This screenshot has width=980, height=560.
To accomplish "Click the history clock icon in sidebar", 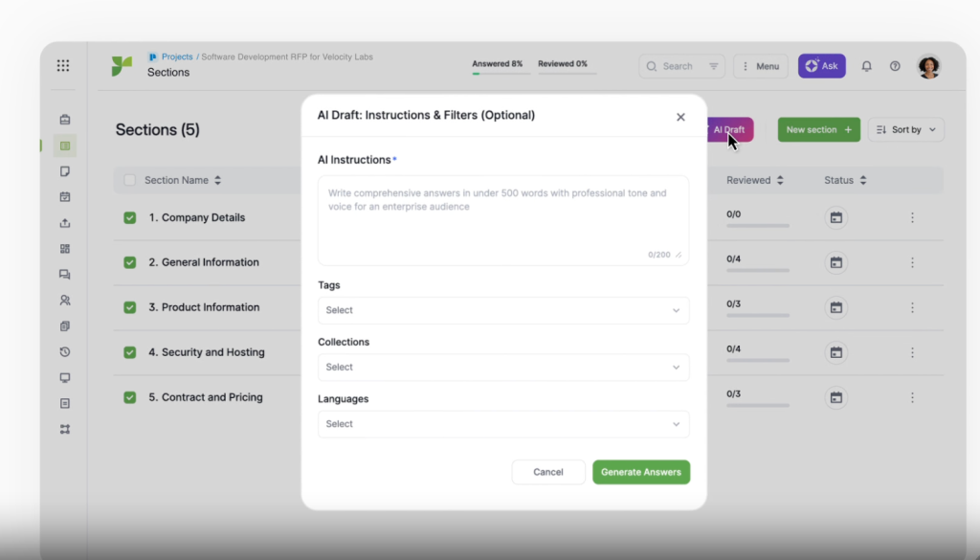I will tap(64, 351).
